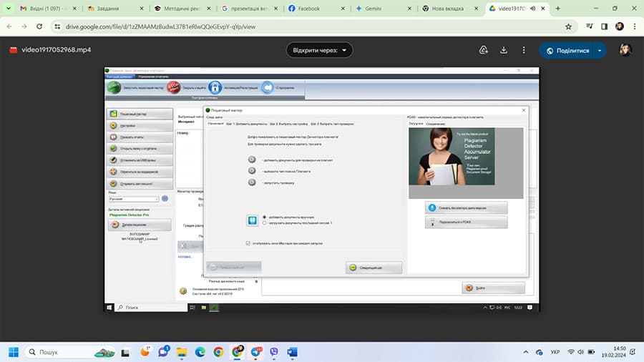This screenshot has width=644, height=362.
Task: Open the three-dot more actions menu in Drive
Action: [524, 50]
